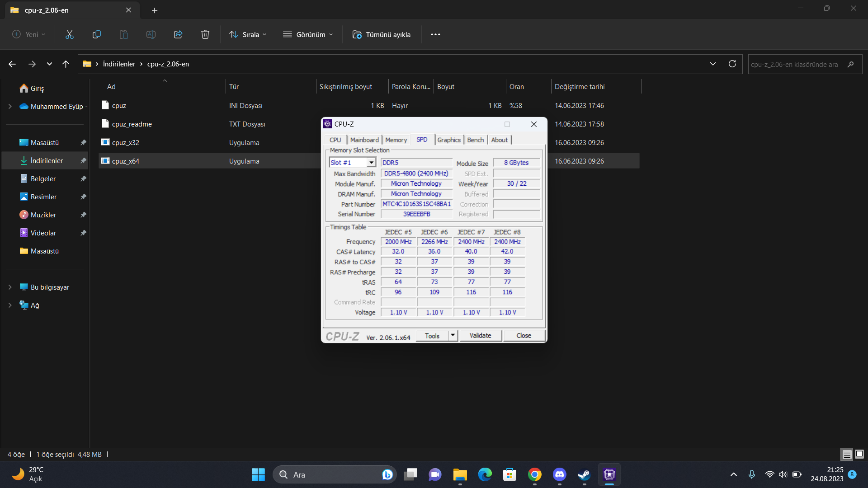Select the cpuz_x32 application file

coord(125,143)
